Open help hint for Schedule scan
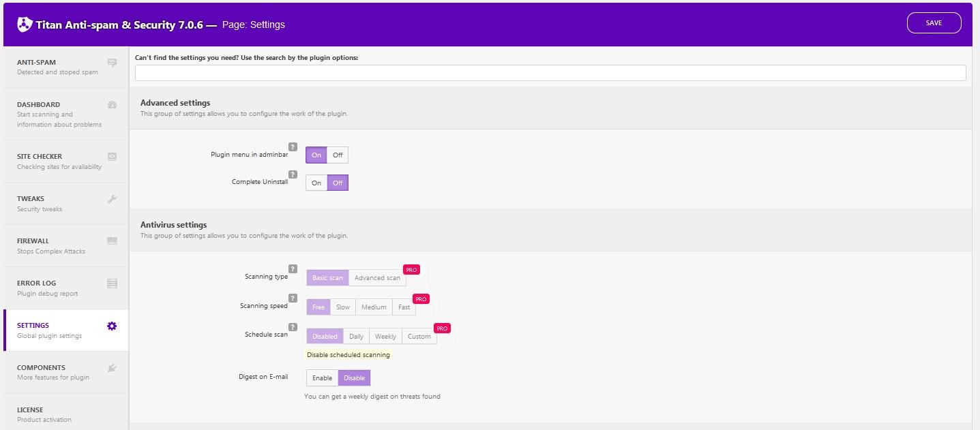The image size is (980, 430). pos(293,327)
